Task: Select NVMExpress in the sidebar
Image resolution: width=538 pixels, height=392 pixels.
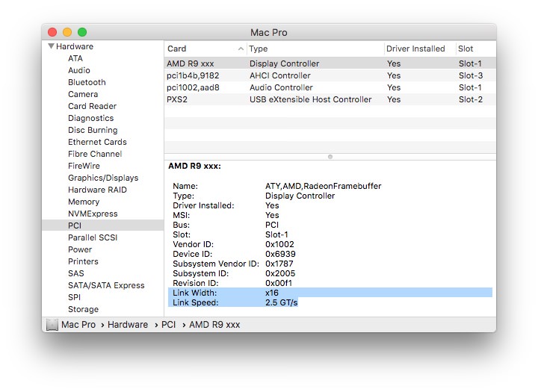Action: coord(93,214)
